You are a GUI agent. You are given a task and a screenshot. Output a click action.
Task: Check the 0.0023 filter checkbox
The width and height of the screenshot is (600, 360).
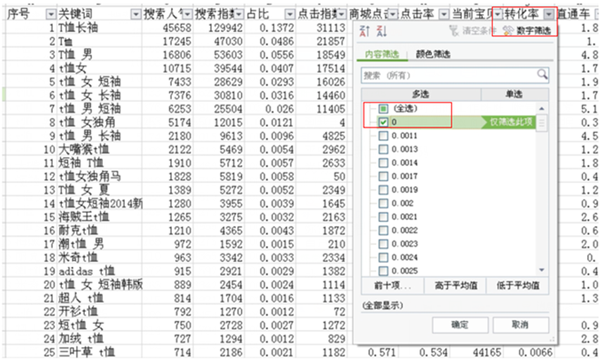383,244
